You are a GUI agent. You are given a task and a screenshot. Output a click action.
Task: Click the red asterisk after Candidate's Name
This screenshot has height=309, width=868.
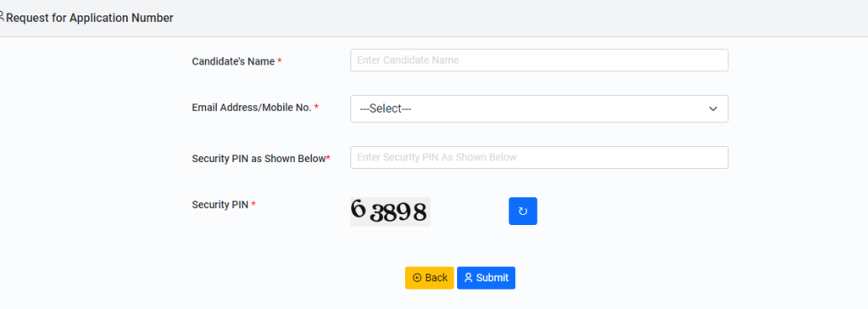point(280,61)
